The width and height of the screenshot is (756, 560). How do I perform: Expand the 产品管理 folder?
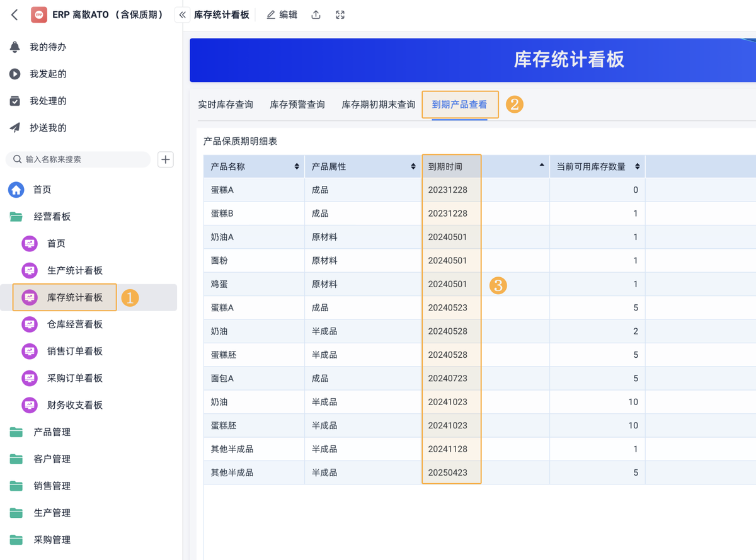pos(52,432)
